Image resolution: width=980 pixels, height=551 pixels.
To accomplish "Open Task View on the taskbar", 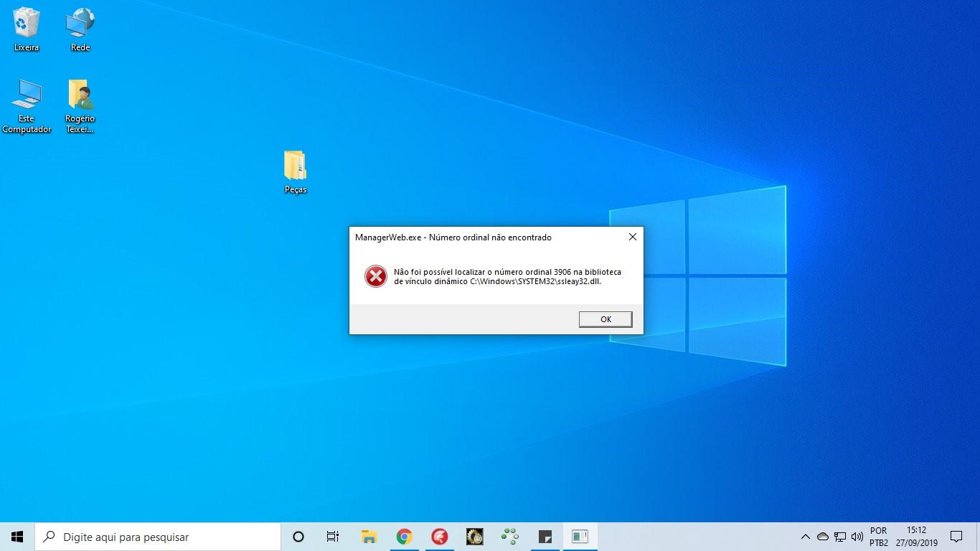I will click(x=333, y=537).
